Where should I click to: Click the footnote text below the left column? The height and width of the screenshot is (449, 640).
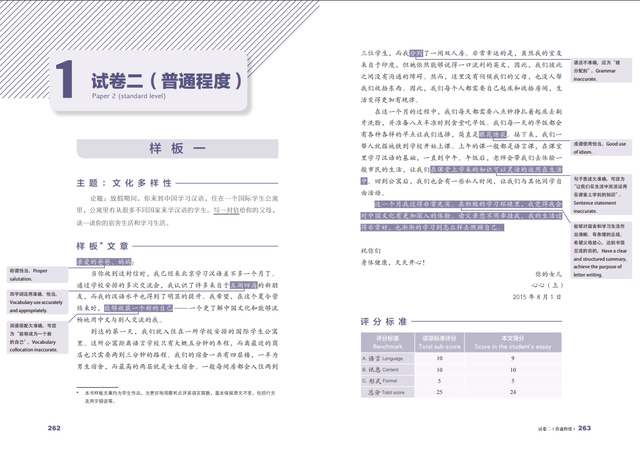click(178, 397)
